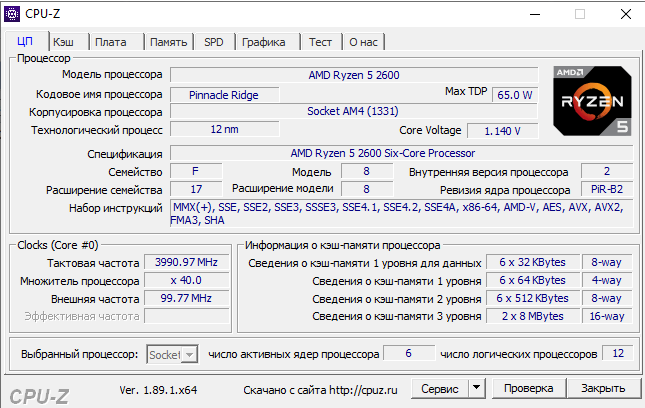Select the Память tab
The image size is (645, 408).
tap(169, 42)
